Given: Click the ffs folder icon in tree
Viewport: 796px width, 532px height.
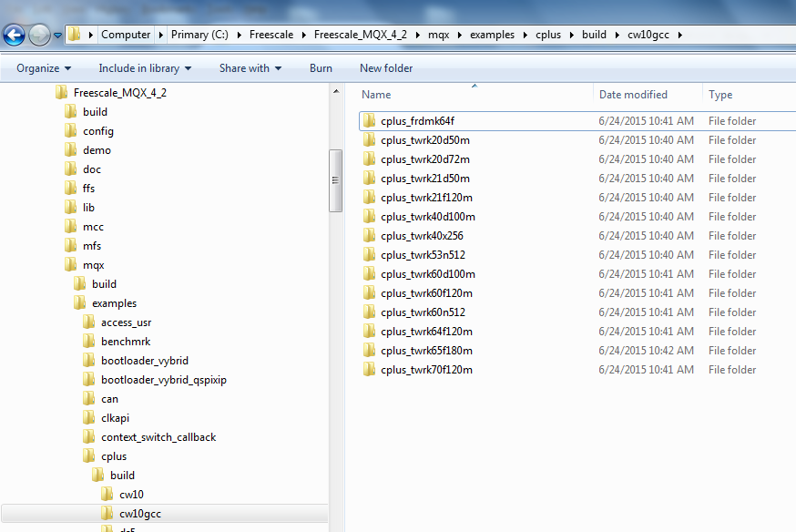Looking at the screenshot, I should [70, 189].
